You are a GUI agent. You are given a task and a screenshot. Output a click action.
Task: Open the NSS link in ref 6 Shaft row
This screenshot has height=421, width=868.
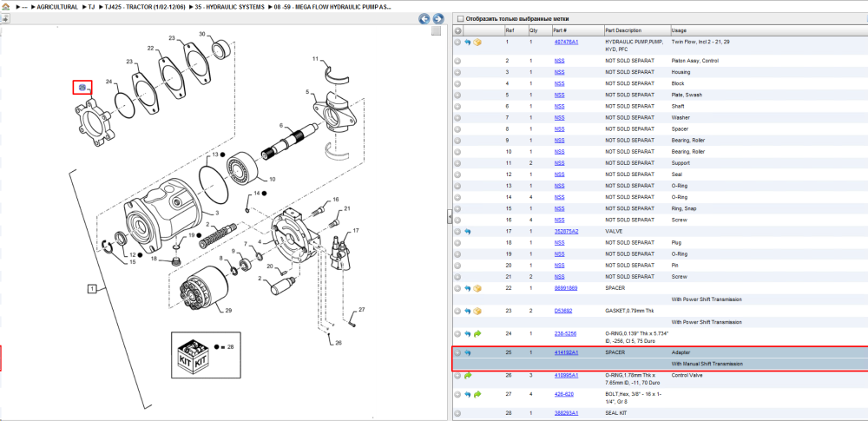tap(559, 107)
